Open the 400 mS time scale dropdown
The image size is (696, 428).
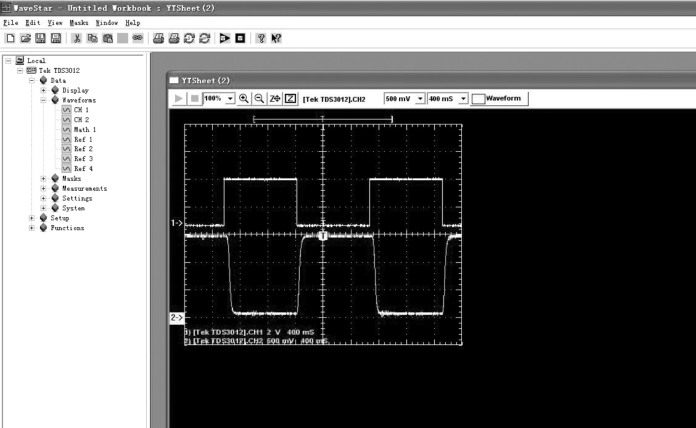coord(463,99)
